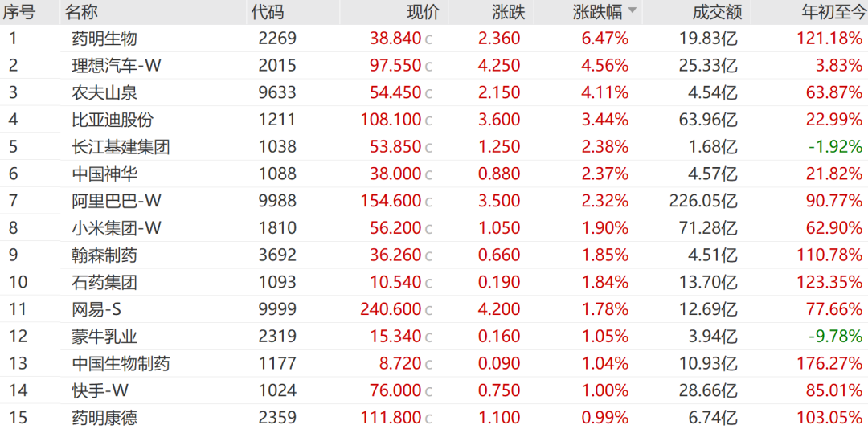The image size is (868, 429).
Task: Click the 代码 column header
Action: 268,12
